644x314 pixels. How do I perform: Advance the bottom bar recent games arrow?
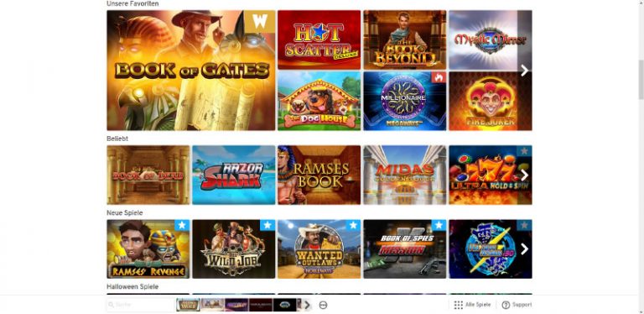307,305
